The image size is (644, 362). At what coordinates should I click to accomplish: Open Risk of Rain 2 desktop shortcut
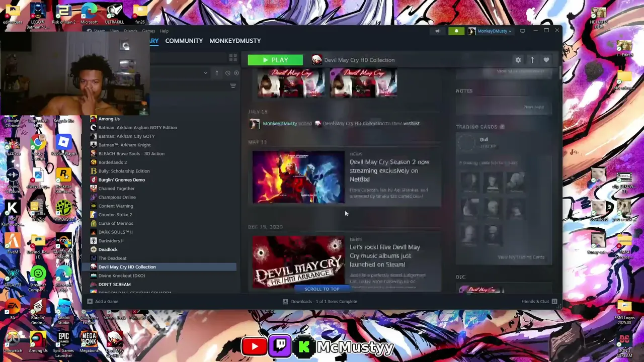click(x=63, y=13)
